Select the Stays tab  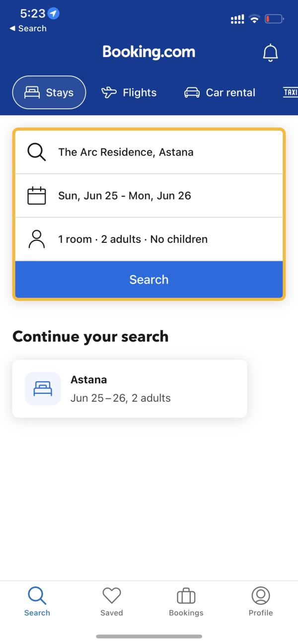(49, 92)
